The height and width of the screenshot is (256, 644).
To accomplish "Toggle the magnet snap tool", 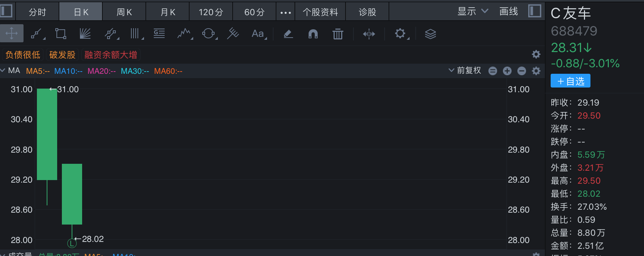I will point(313,34).
